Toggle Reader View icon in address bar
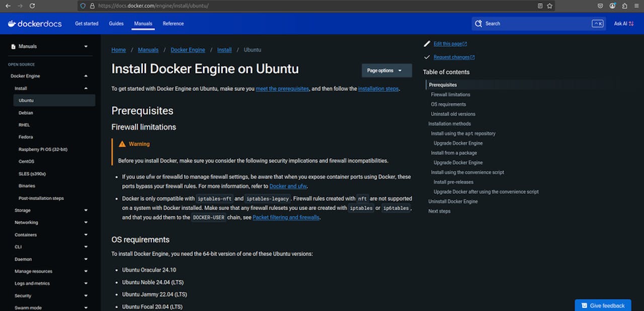Screen dimensions: 644x311 [540, 6]
